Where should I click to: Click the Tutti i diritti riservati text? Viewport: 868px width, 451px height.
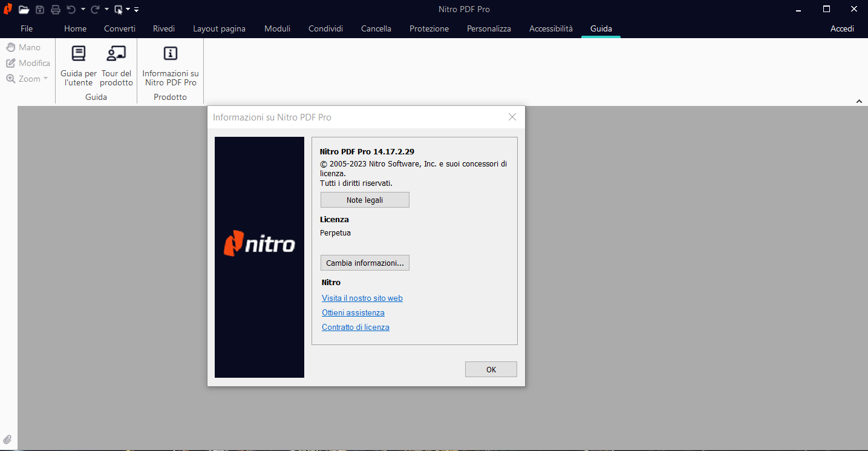(x=356, y=183)
